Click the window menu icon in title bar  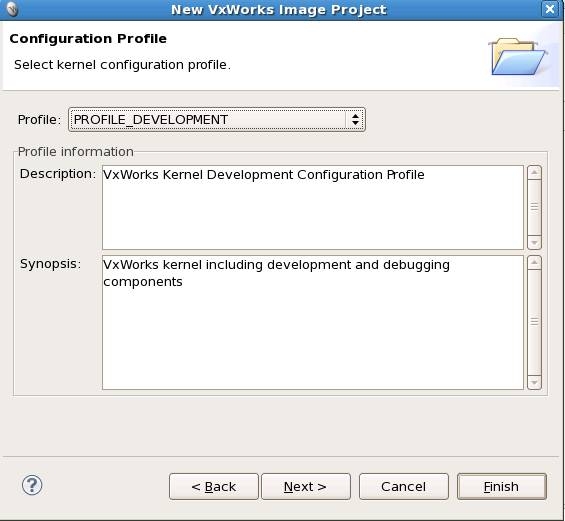pos(12,9)
